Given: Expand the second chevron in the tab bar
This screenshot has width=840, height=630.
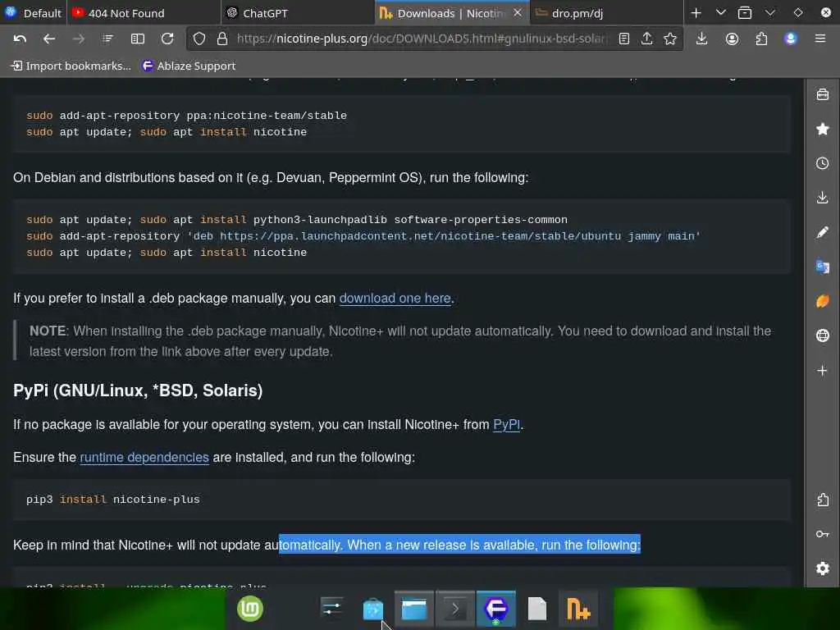Looking at the screenshot, I should click(x=770, y=13).
